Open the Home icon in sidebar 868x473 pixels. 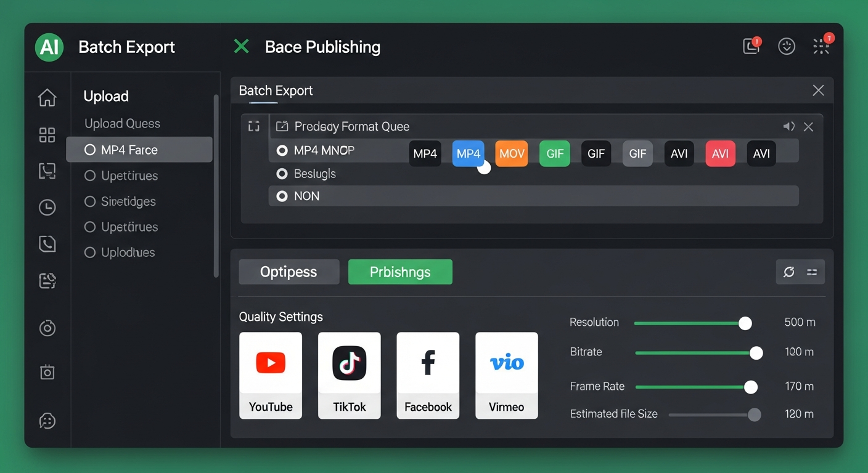click(47, 97)
